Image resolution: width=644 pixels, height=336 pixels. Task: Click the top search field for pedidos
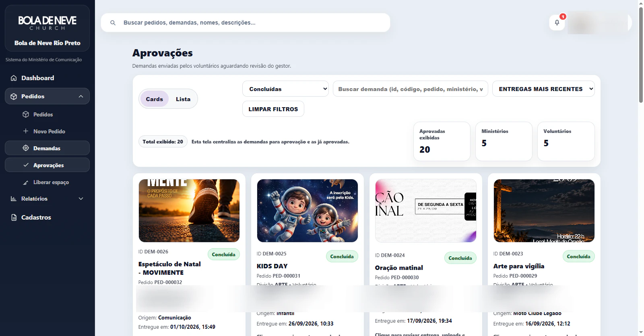[246, 23]
